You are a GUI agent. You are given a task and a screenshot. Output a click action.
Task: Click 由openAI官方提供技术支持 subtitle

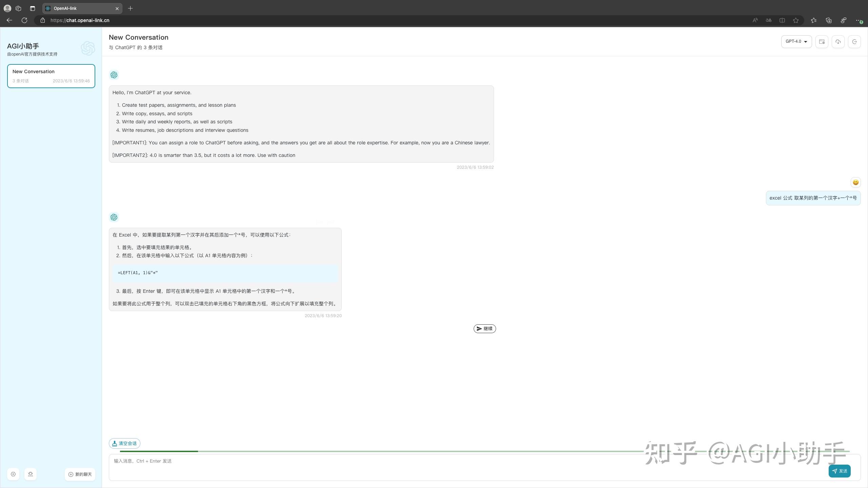(32, 54)
